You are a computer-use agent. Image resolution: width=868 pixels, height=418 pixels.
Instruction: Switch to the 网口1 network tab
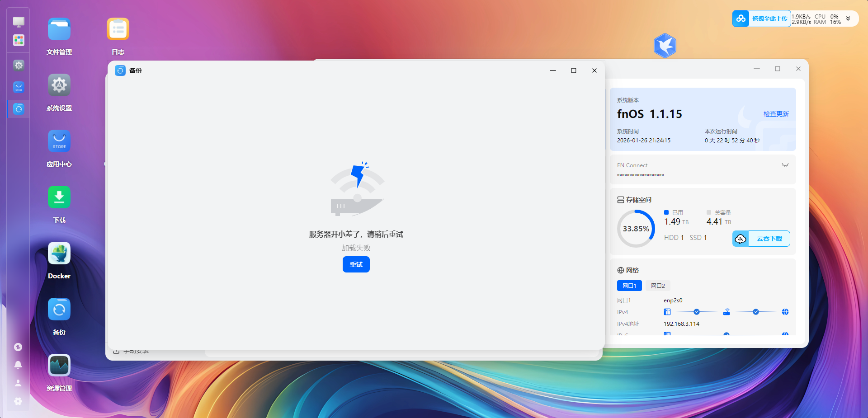629,286
